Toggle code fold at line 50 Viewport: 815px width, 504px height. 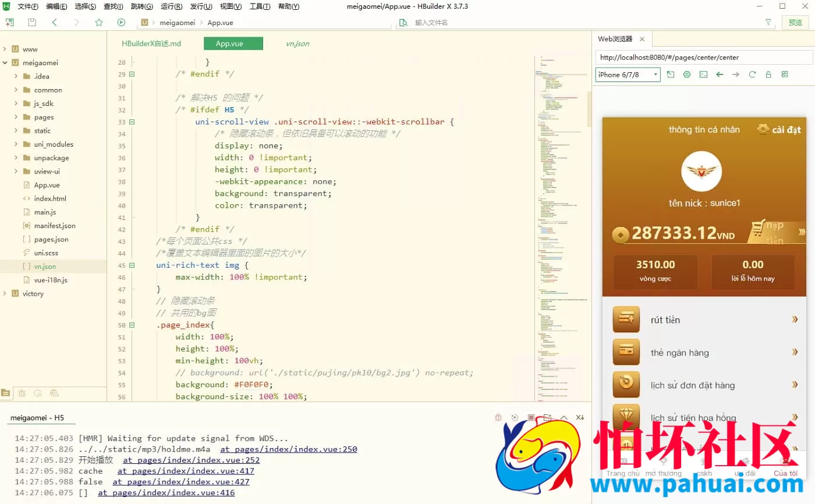click(132, 325)
